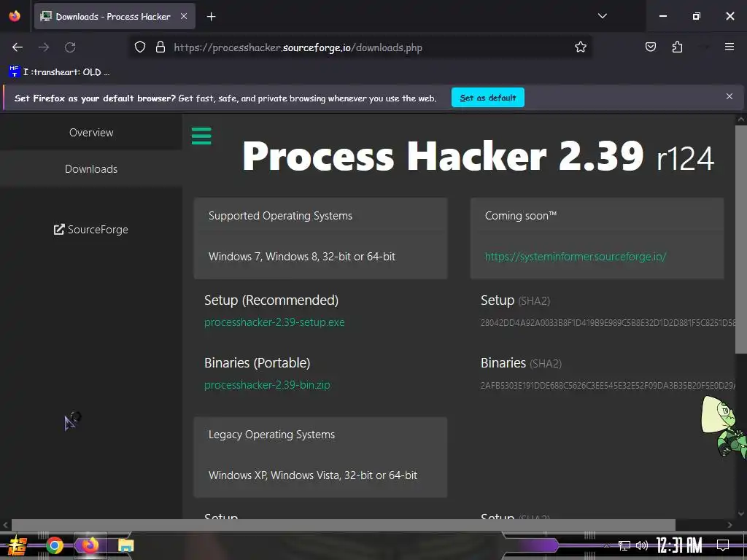The width and height of the screenshot is (747, 560).
Task: Open the SourceForge external link
Action: (x=91, y=230)
